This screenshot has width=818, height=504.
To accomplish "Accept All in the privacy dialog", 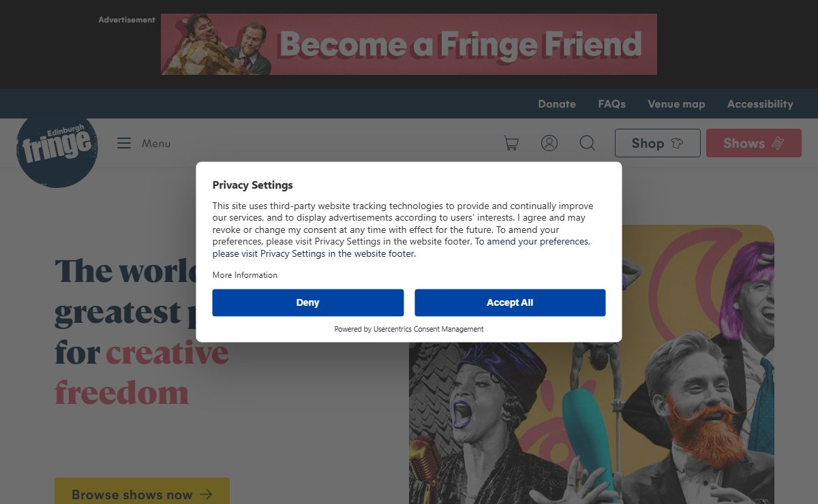I will coord(510,302).
